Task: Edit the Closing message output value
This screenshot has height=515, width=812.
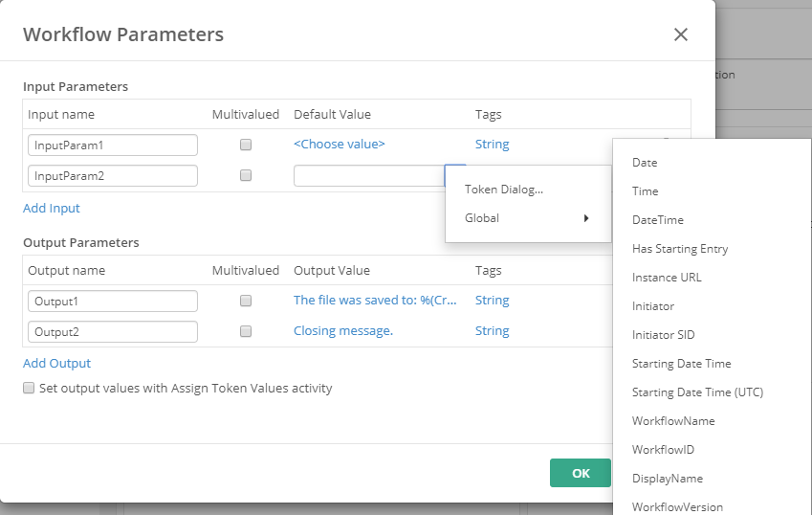Action: point(343,331)
